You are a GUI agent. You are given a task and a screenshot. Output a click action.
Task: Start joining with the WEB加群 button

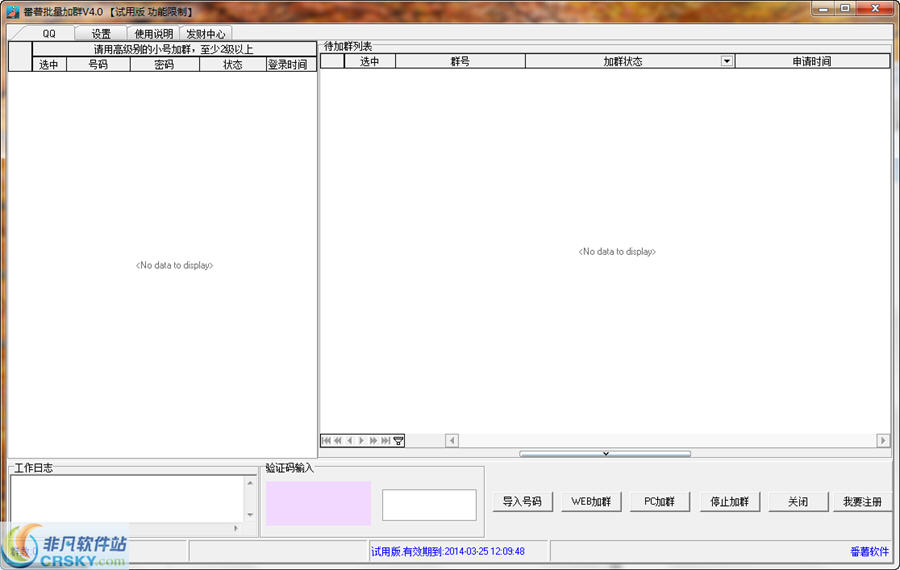tap(591, 502)
